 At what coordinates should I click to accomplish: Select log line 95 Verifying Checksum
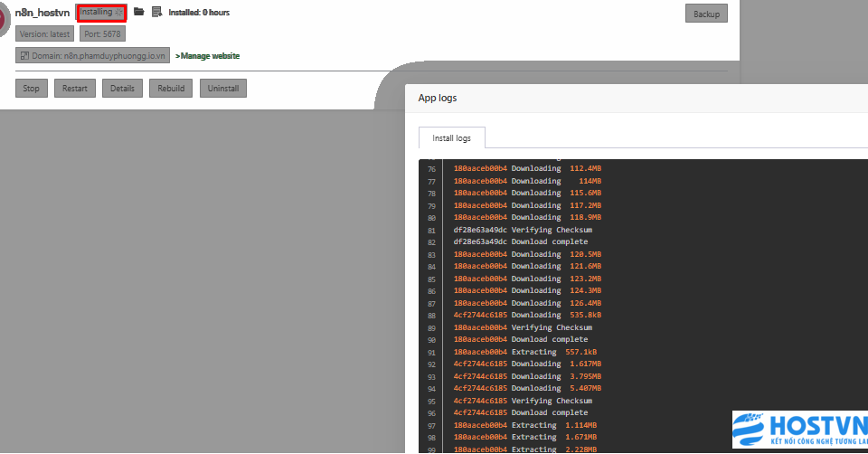(x=524, y=401)
